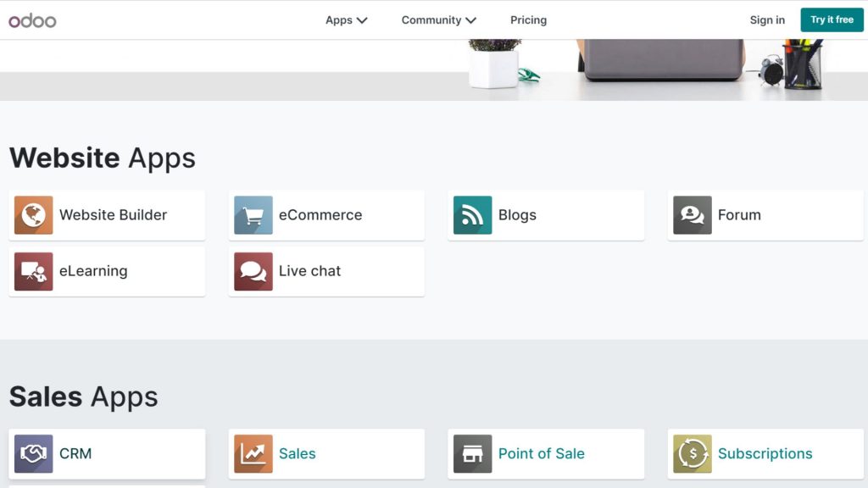Click the Sales chart icon

point(253,454)
